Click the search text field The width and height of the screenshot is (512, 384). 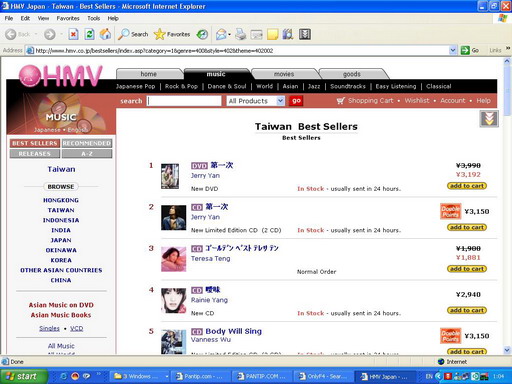(x=184, y=101)
